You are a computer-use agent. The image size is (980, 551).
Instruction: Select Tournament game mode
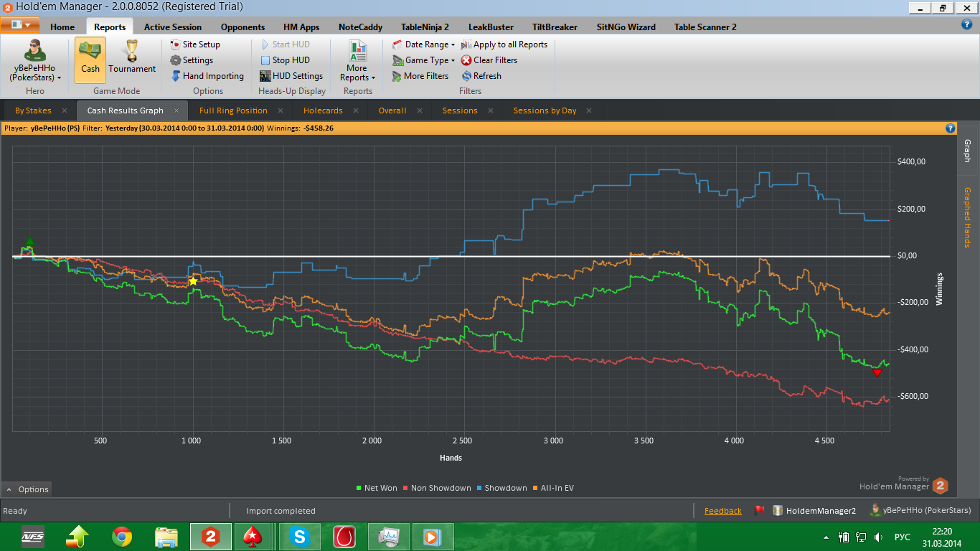point(132,59)
